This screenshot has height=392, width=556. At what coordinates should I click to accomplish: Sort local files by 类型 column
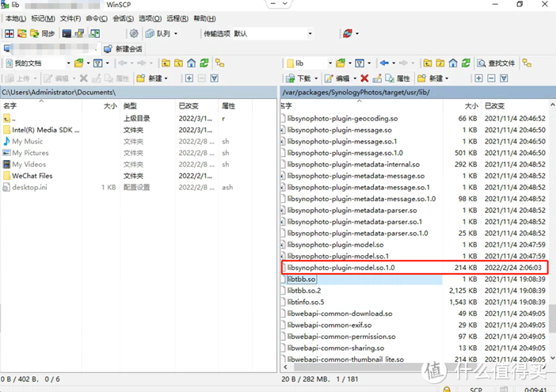click(x=147, y=105)
